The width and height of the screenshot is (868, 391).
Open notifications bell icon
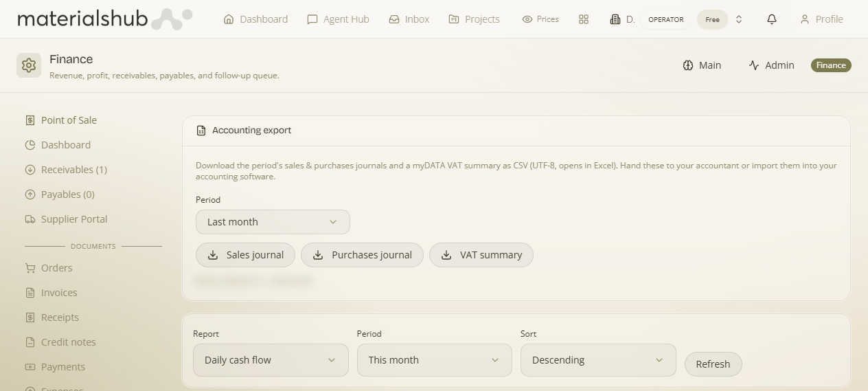(x=772, y=19)
